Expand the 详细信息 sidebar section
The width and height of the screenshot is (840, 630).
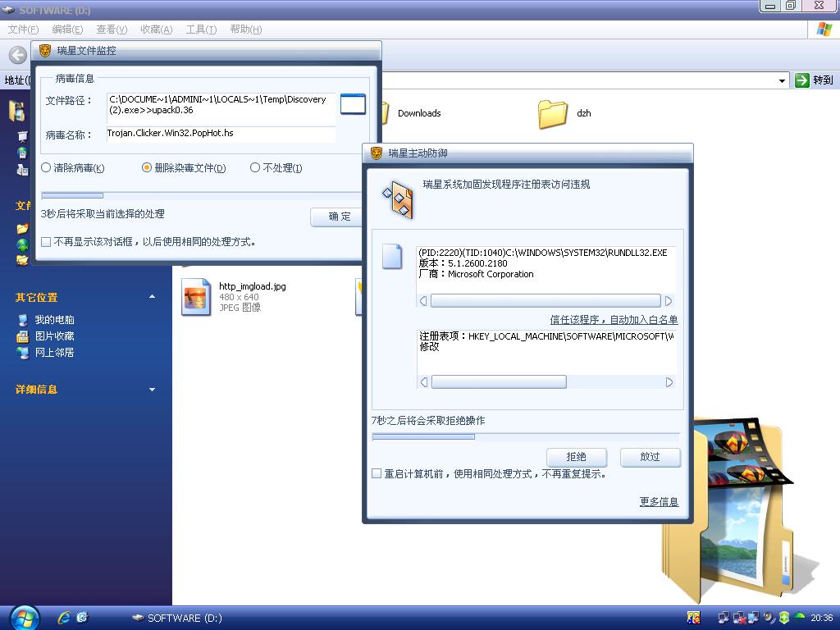pyautogui.click(x=152, y=390)
